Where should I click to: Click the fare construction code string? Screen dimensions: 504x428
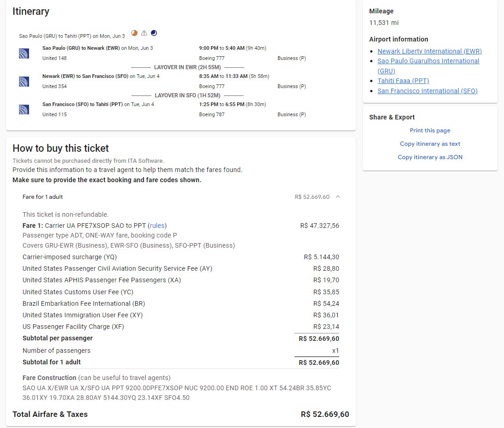pyautogui.click(x=177, y=392)
